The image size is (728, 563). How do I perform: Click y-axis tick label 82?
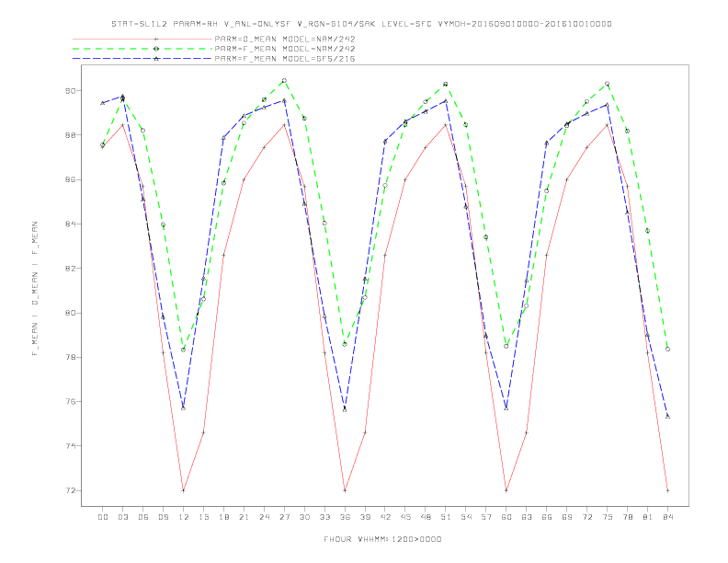pos(70,269)
